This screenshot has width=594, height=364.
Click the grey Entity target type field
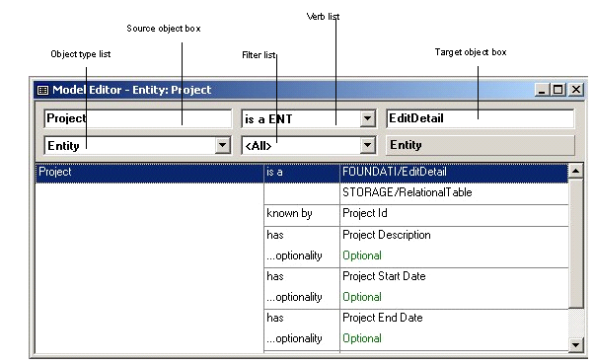tap(480, 145)
